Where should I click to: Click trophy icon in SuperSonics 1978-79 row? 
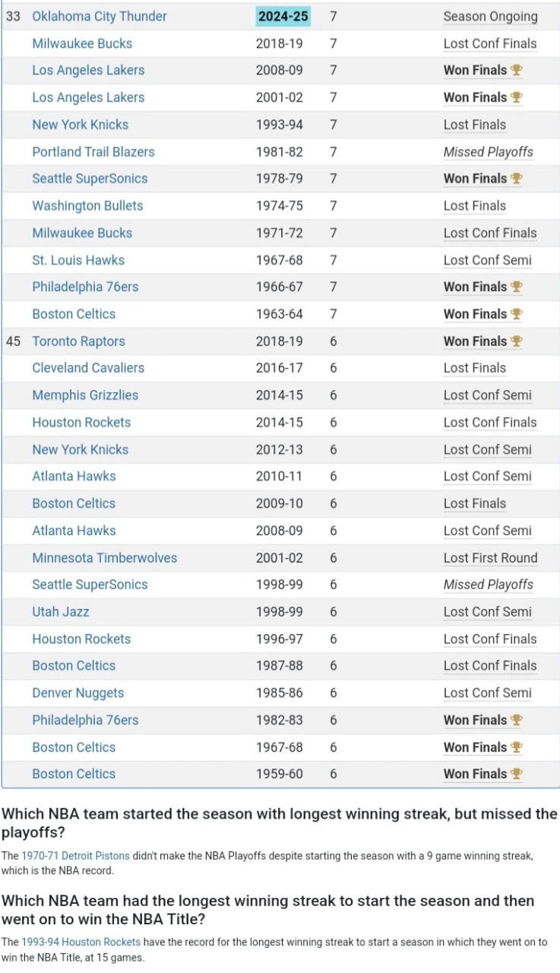(x=517, y=179)
